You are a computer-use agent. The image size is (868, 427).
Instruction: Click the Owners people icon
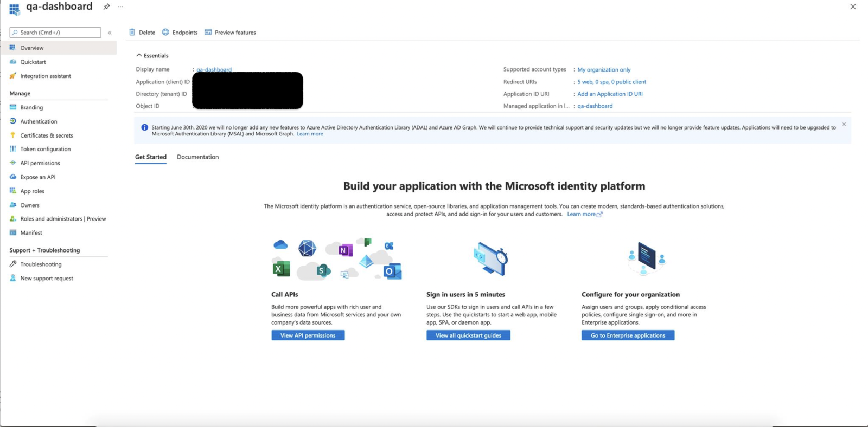point(12,205)
